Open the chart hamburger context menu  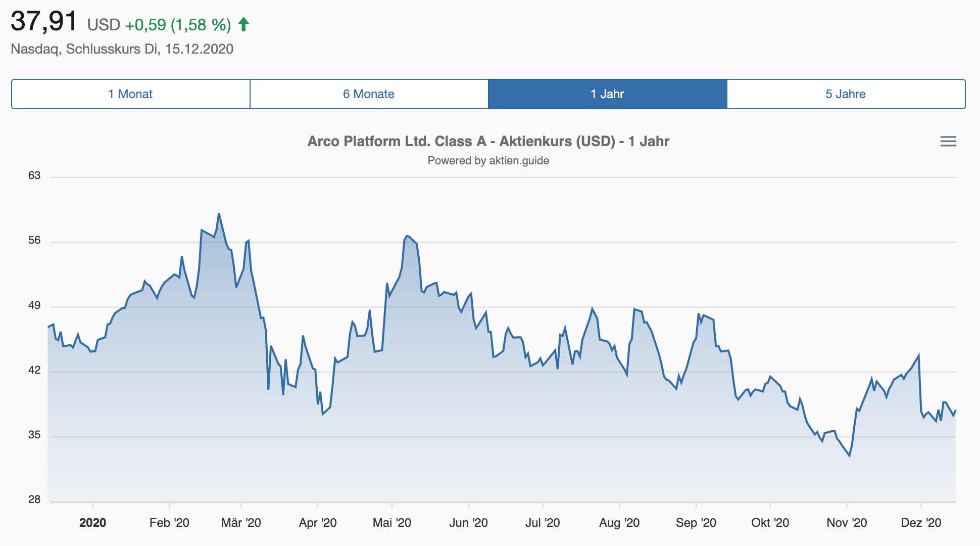pyautogui.click(x=948, y=142)
